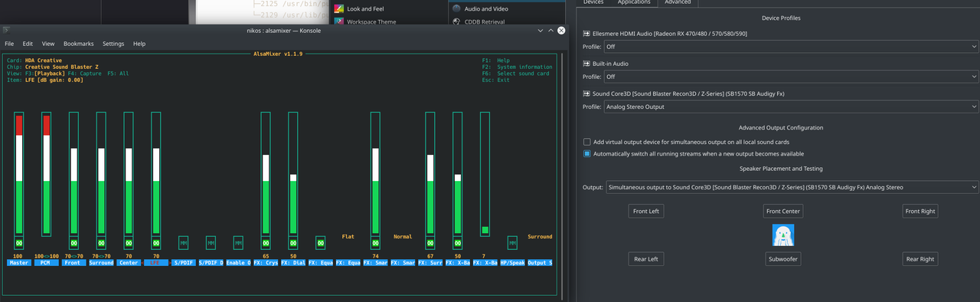This screenshot has height=302, width=980.
Task: Click the FX: X-Ba level bar at 7
Action: [x=485, y=173]
